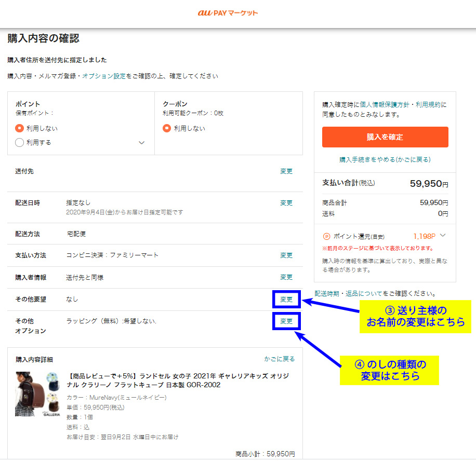Click 購入手続きをやめる(かごに戻る) link
Viewport: 476px width, 462px height.
385,159
